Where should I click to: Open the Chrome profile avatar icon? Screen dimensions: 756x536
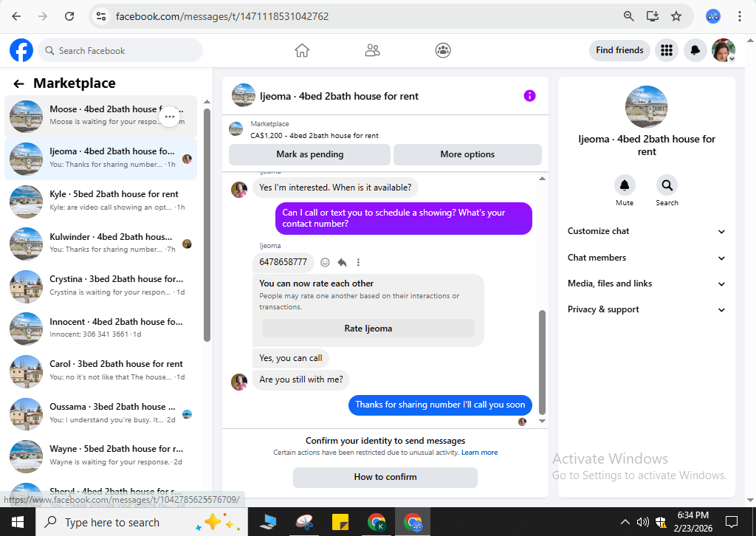(x=713, y=16)
